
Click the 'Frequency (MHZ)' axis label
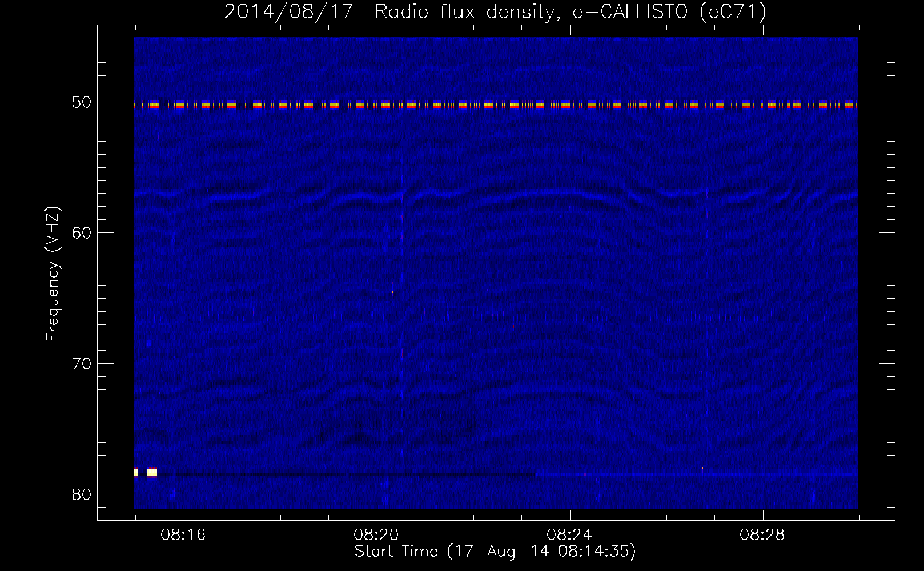tap(53, 274)
